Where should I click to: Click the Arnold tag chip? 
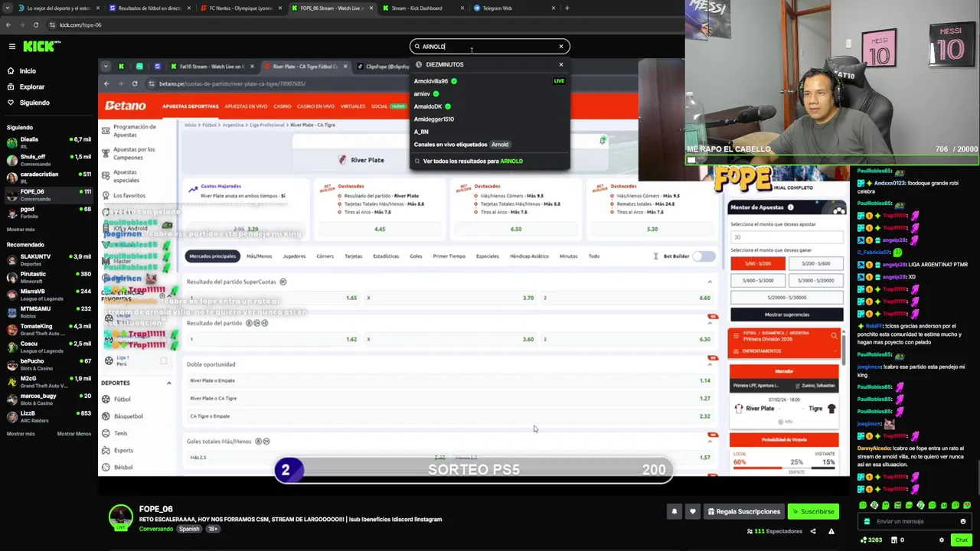pos(500,144)
